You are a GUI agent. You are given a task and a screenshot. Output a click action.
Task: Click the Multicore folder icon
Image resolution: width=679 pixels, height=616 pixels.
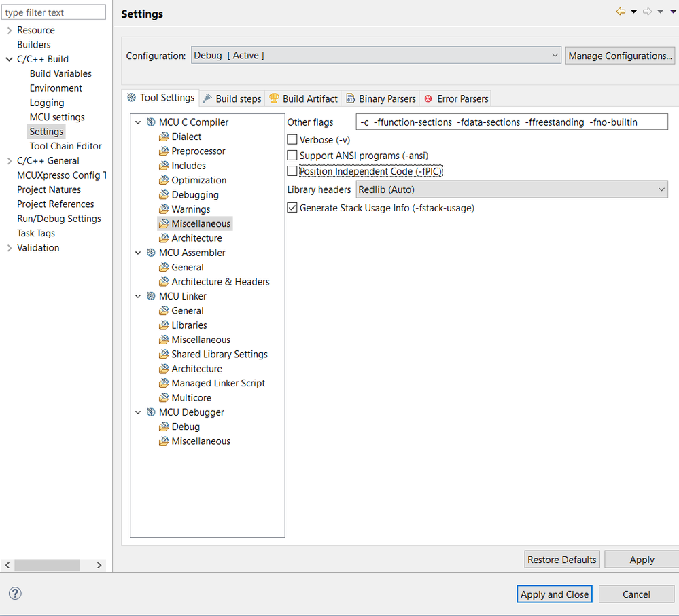(x=164, y=397)
